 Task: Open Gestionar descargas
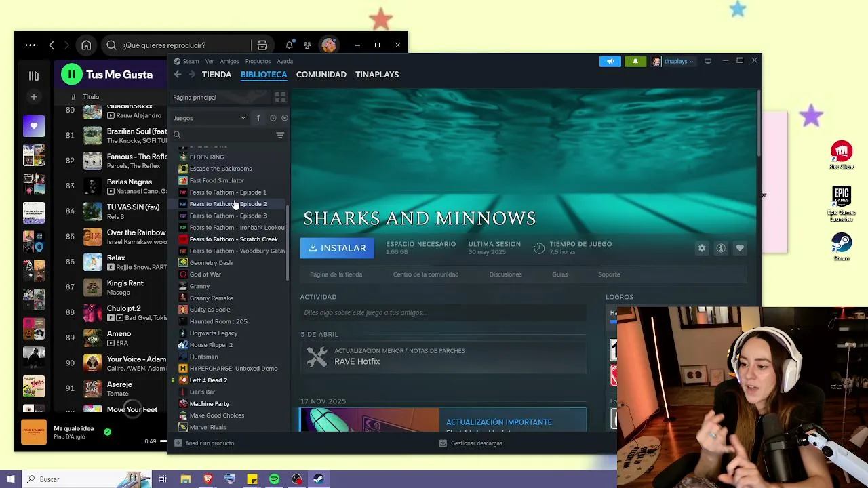pyautogui.click(x=471, y=443)
